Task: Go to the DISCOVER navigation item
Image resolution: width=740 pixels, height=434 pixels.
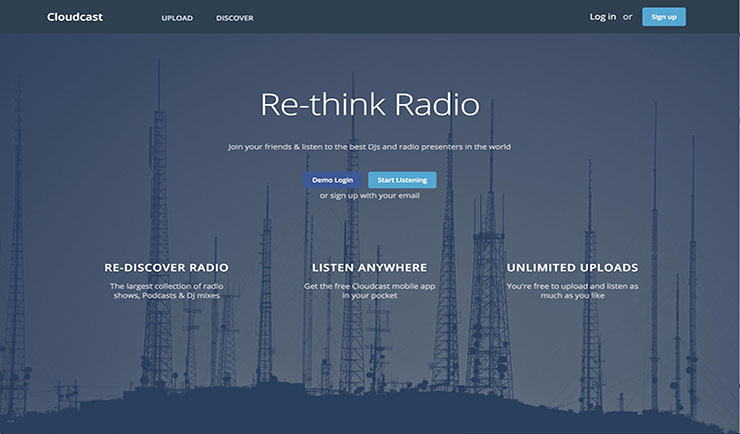Action: (x=234, y=18)
